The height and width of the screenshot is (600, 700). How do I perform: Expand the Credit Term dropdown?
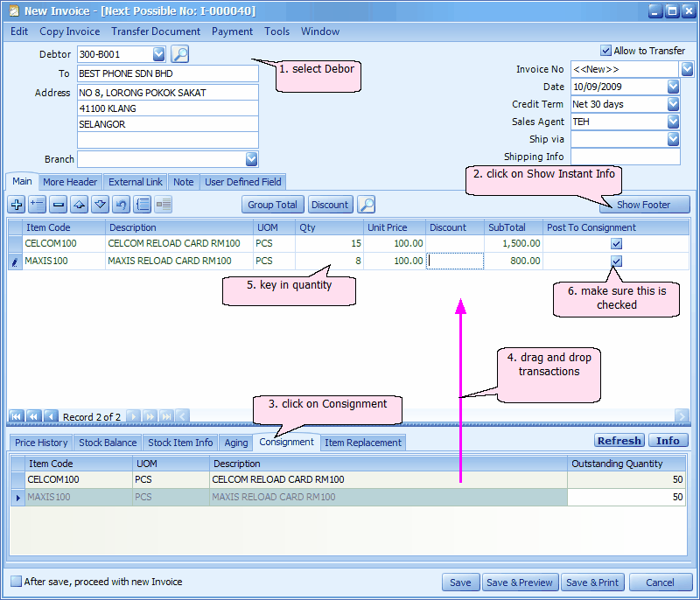[x=673, y=104]
